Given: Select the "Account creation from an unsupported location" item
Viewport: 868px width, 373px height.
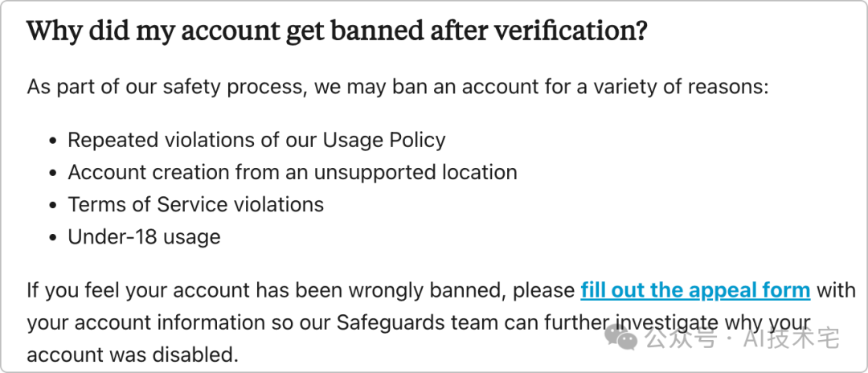Looking at the screenshot, I should [292, 172].
